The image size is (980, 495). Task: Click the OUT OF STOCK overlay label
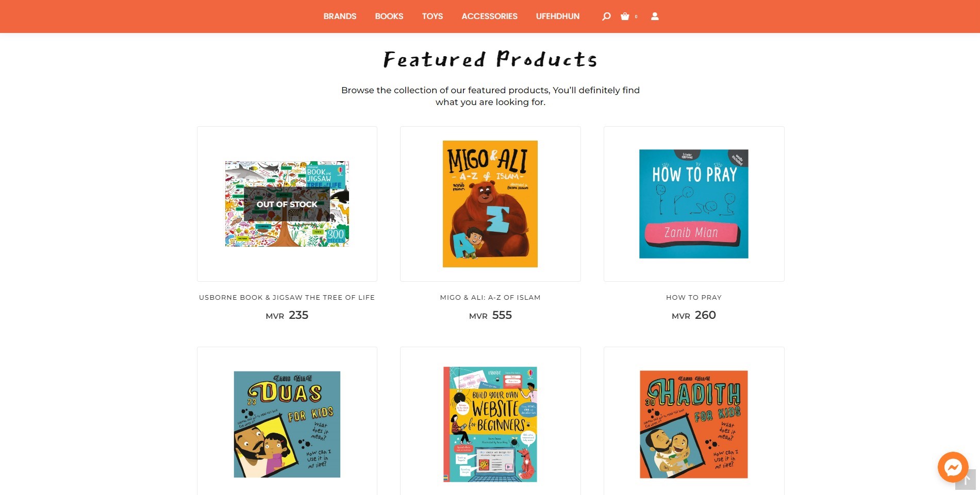point(287,204)
